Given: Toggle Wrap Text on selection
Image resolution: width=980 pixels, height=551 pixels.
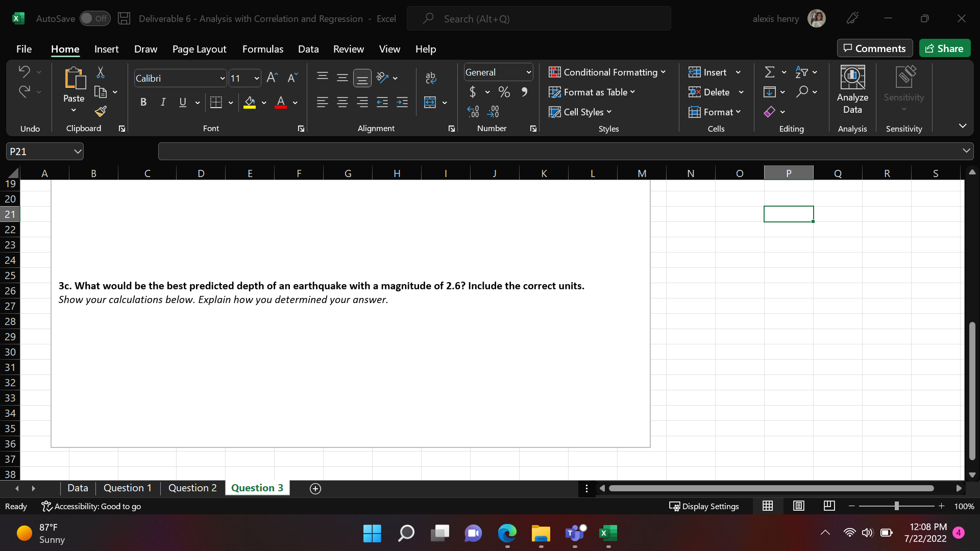Looking at the screenshot, I should 430,78.
